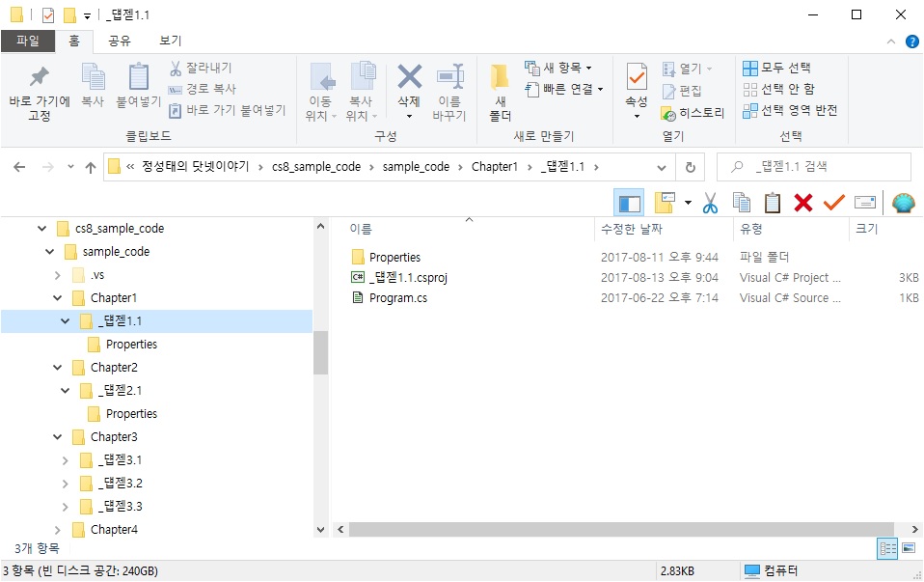The width and height of the screenshot is (924, 582).
Task: Expand the Chapter4 folder in tree
Action: click(x=57, y=530)
